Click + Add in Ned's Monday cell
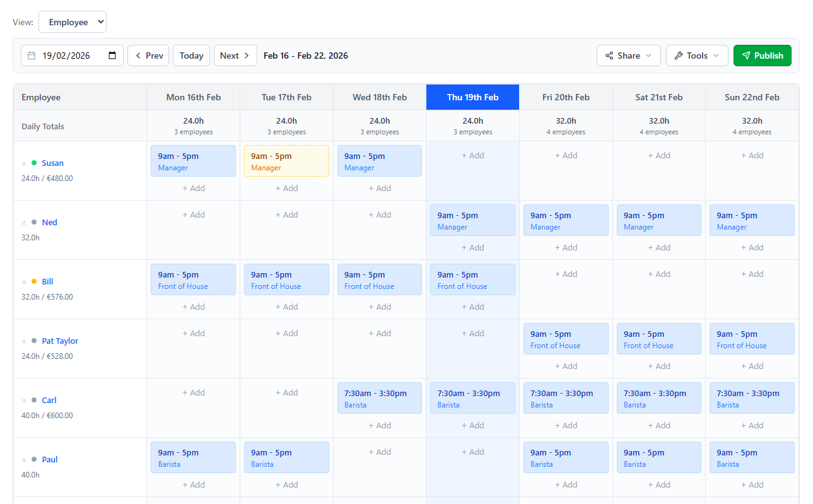The image size is (813, 504). tap(193, 214)
